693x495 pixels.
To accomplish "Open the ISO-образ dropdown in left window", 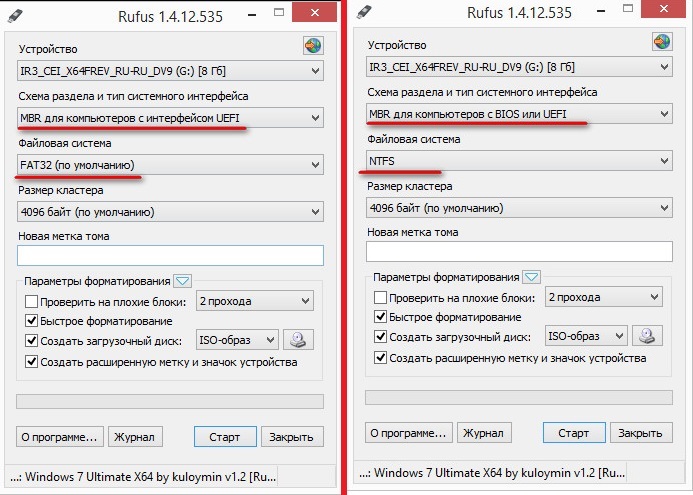I will click(238, 340).
